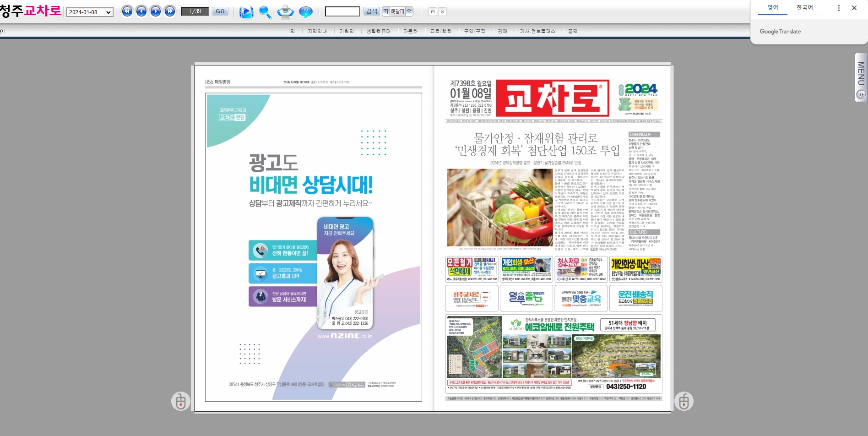Screen dimensions: 868x436
Task: Click the 청소전문 ad box
Action: point(581,269)
